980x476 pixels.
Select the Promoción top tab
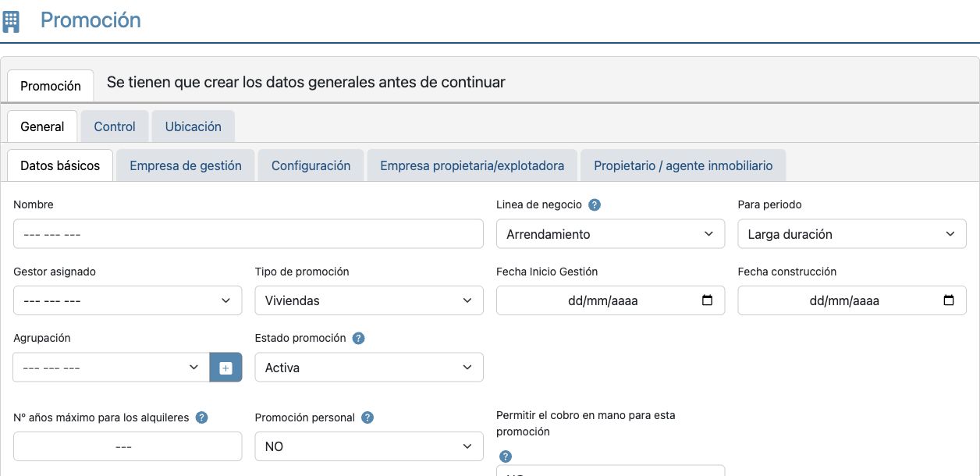[51, 86]
